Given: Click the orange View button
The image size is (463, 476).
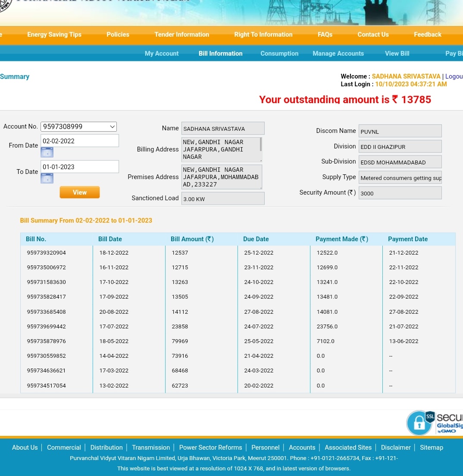Looking at the screenshot, I should (x=79, y=192).
